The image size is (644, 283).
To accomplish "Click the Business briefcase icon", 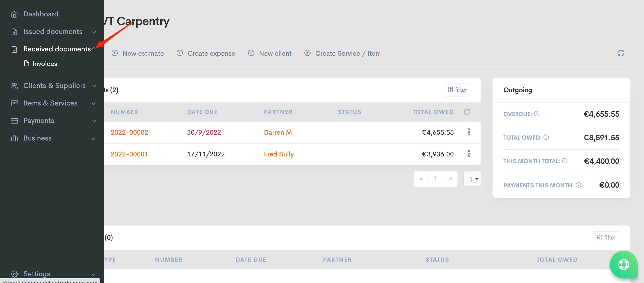I will (14, 138).
